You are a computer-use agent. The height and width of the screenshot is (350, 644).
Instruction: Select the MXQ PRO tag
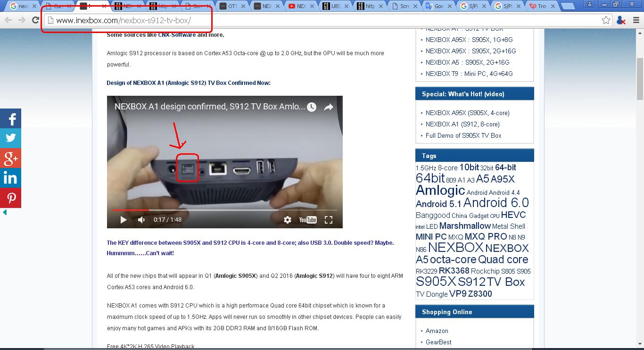click(486, 237)
